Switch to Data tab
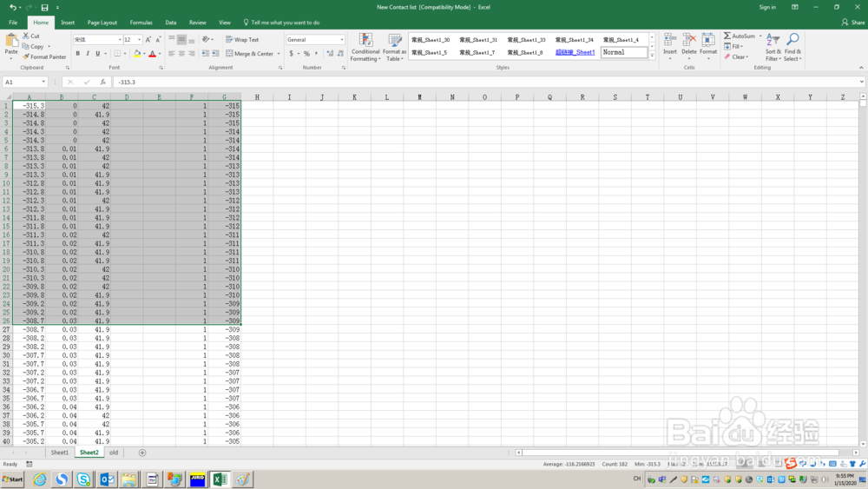Screen dimensions: 868x489 coord(170,23)
